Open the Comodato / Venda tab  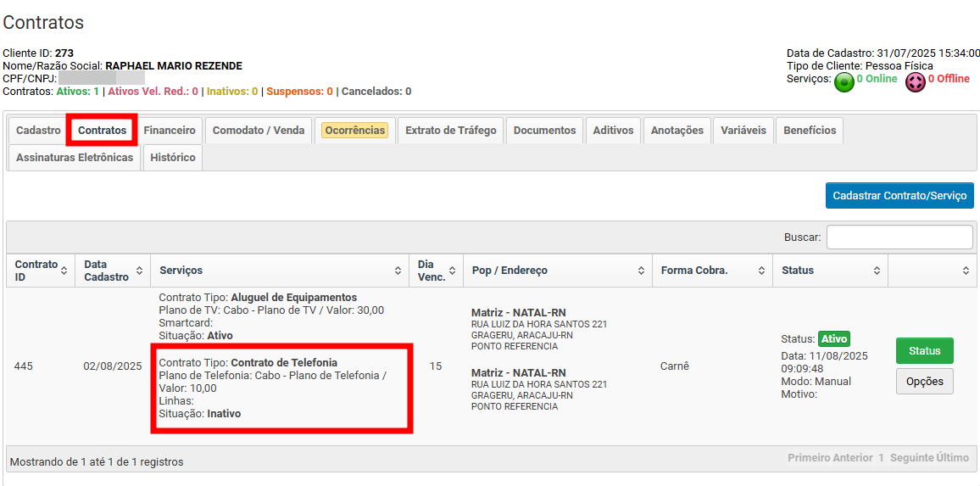pyautogui.click(x=259, y=131)
